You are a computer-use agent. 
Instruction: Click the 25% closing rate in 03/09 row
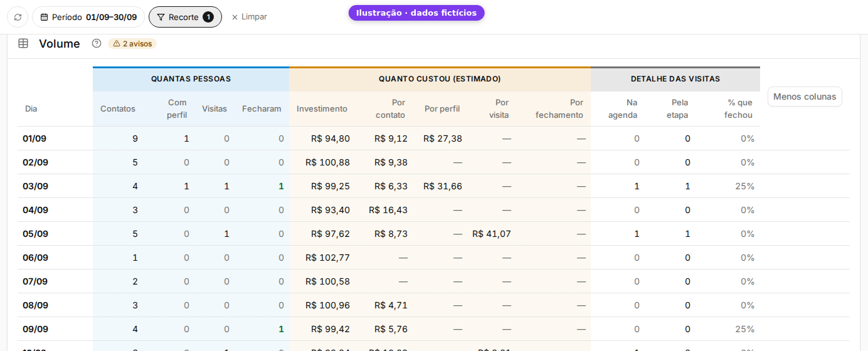click(745, 186)
